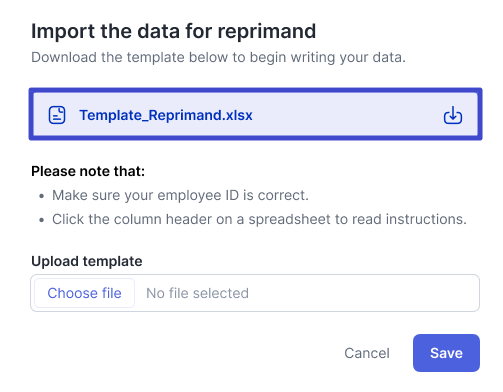Click the download arrow icon for the template
The height and width of the screenshot is (392, 503).
tap(452, 115)
